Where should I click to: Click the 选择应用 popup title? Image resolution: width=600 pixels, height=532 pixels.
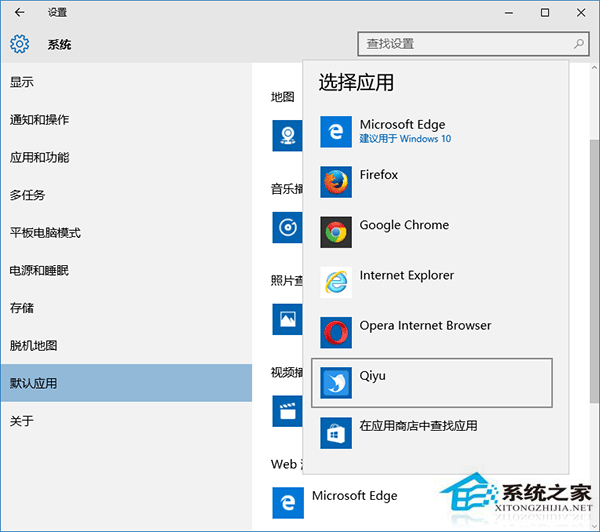coord(356,82)
